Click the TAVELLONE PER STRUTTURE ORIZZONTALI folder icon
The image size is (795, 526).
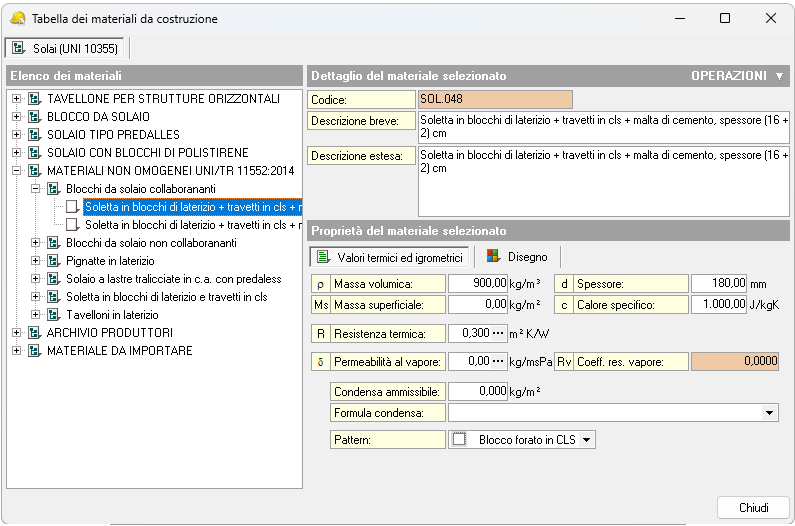point(34,99)
